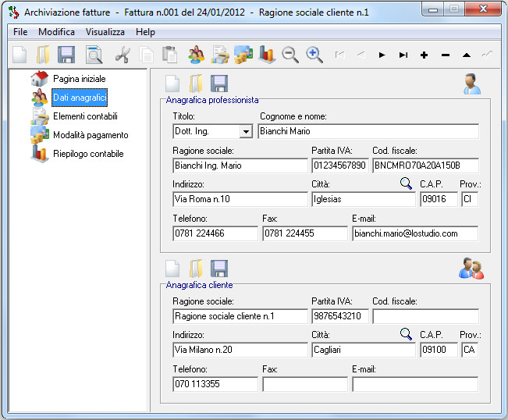
Task: Click Indirizzo field Via Roma n.10
Action: tap(240, 199)
